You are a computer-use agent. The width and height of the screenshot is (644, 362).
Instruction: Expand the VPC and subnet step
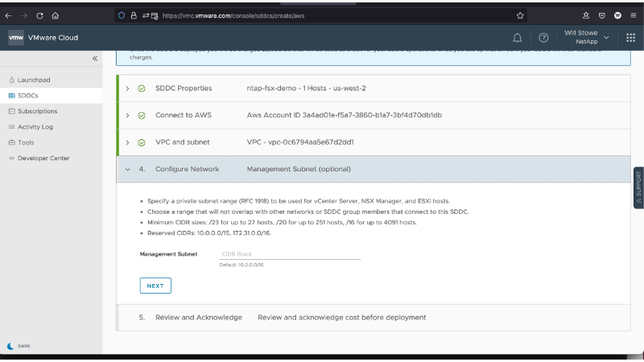pyautogui.click(x=128, y=142)
